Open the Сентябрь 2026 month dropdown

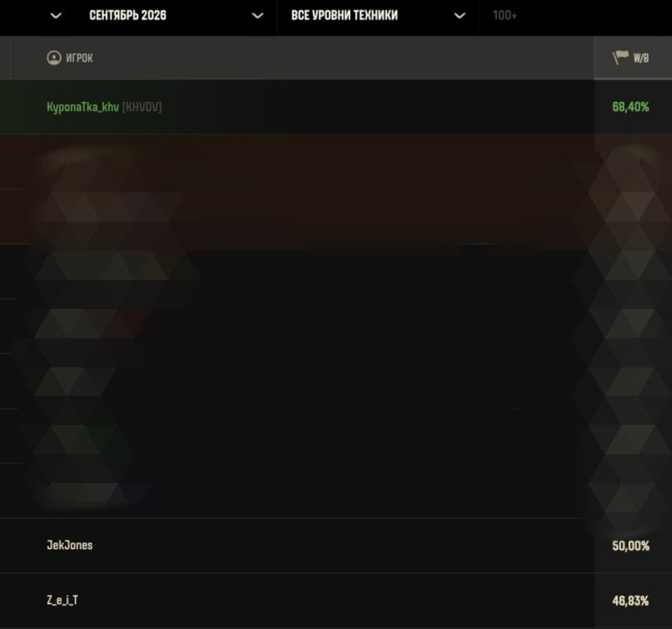(177, 16)
